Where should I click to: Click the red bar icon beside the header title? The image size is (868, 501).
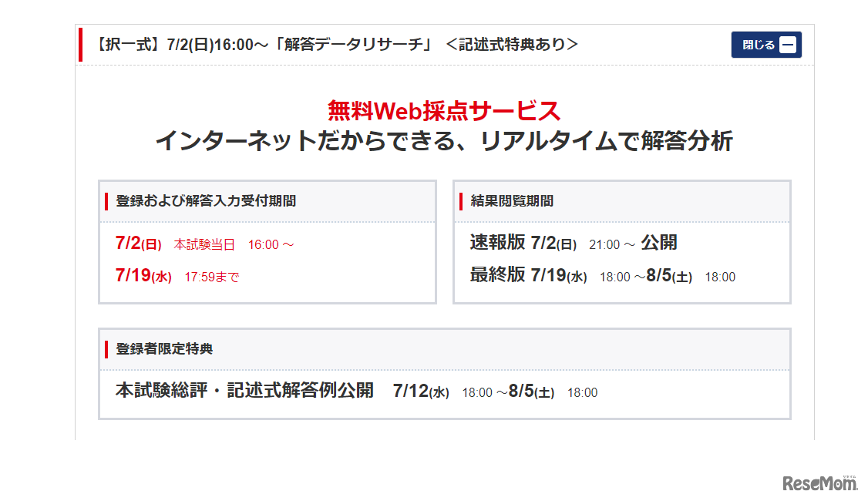(80, 45)
